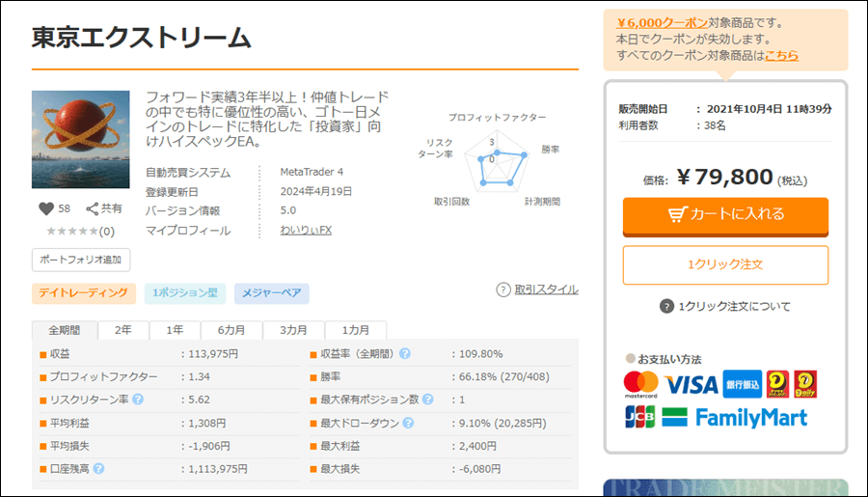This screenshot has height=497, width=868.
Task: Click the デイトレーディング tag
Action: point(83,292)
